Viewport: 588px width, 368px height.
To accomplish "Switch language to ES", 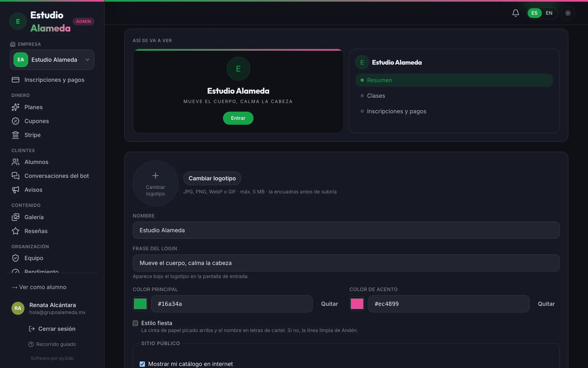I will click(x=534, y=13).
